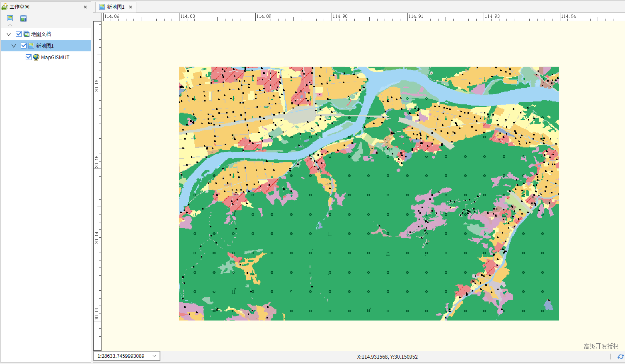
Task: Switch to the 新地图1 tab
Action: [116, 7]
